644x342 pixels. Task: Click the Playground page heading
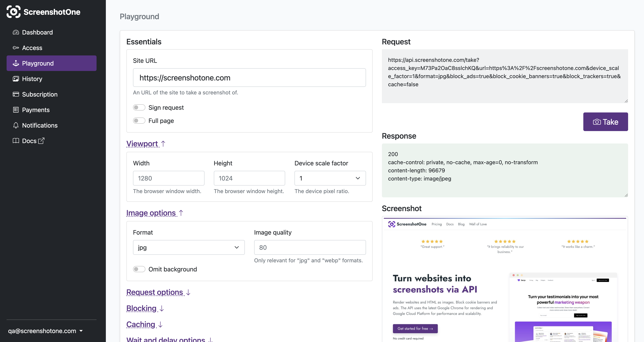coord(139,16)
